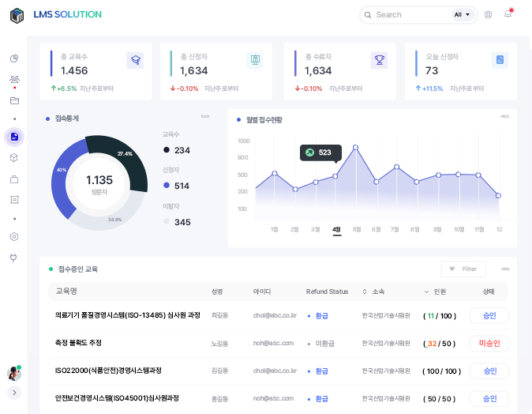Open the hexagon settings sidebar icon
The height and width of the screenshot is (414, 532).
(14, 237)
